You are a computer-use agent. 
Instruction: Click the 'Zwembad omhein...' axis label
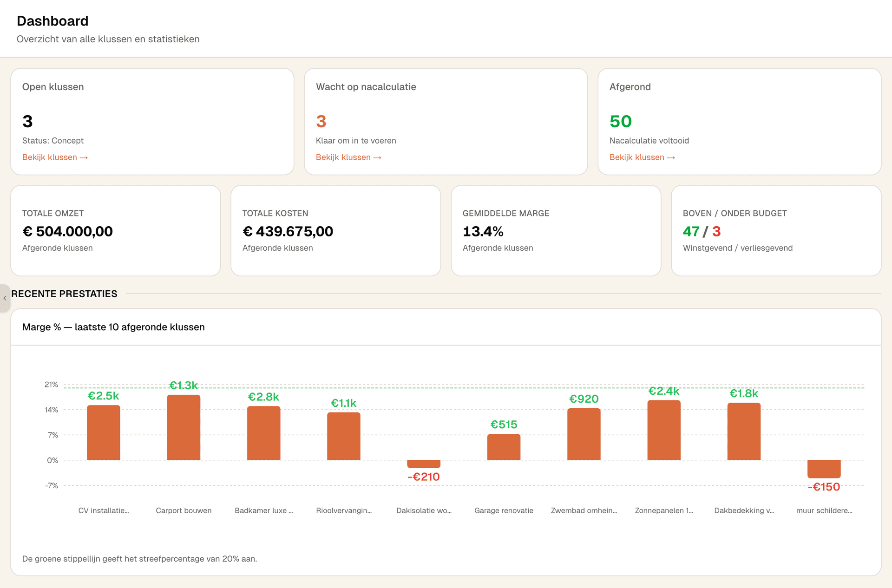point(584,510)
